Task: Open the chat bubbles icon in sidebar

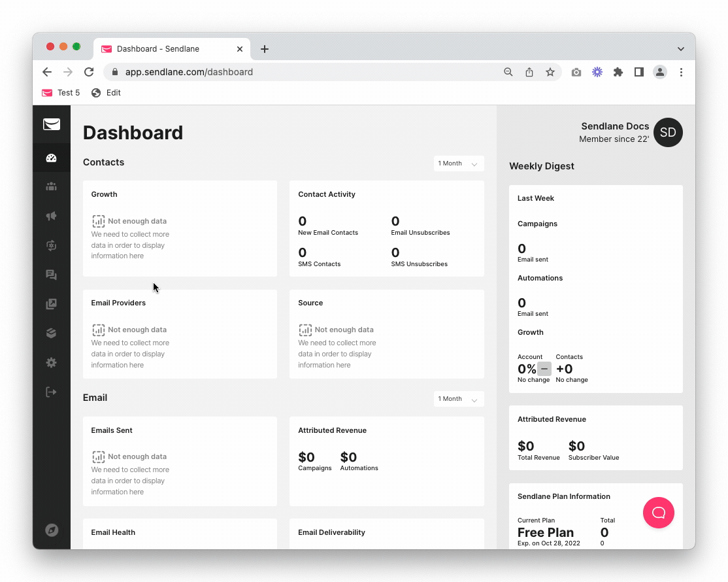Action: pyautogui.click(x=52, y=275)
